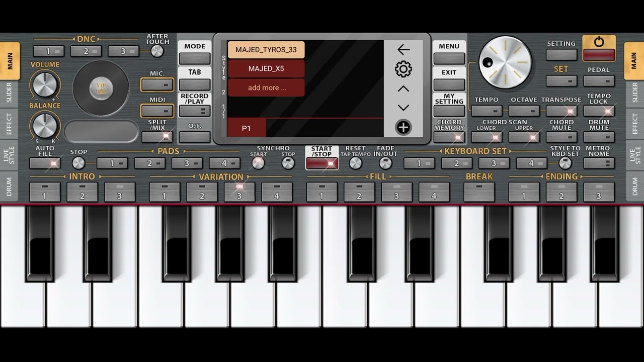The height and width of the screenshot is (362, 644).
Task: Open the left MAIN side tab
Action: coord(10,61)
